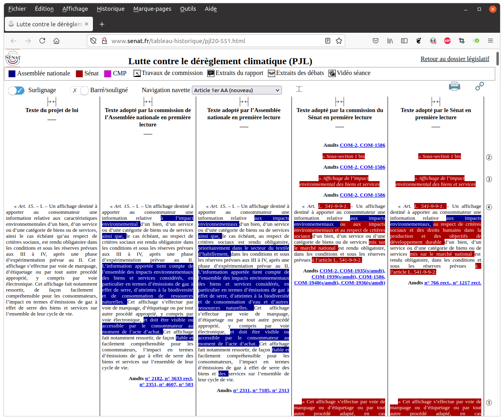Open COM-1939(s/amdt) amendment link
The image size is (504, 420).
pos(334,277)
